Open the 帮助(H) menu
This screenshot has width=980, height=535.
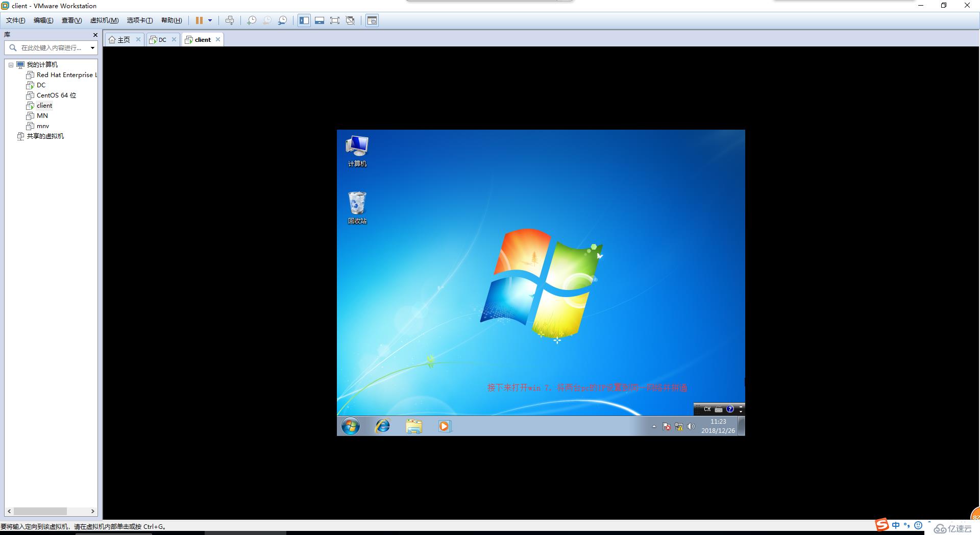171,20
